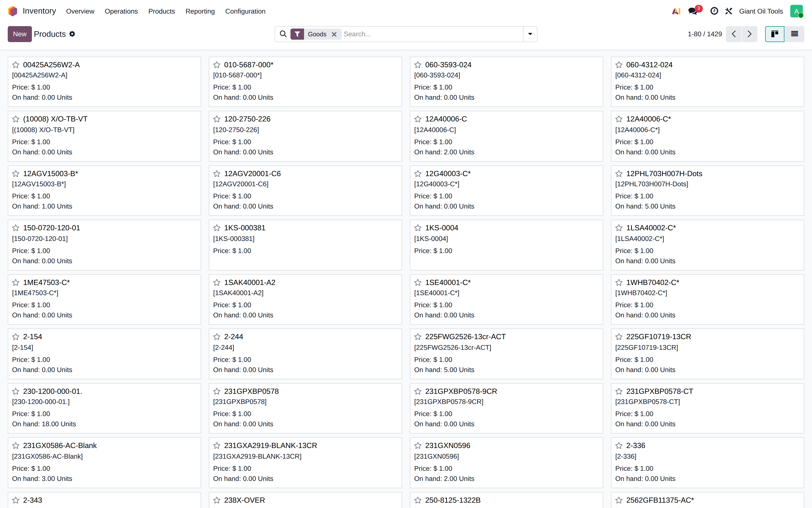Star product 010-5687-000*

(217, 65)
